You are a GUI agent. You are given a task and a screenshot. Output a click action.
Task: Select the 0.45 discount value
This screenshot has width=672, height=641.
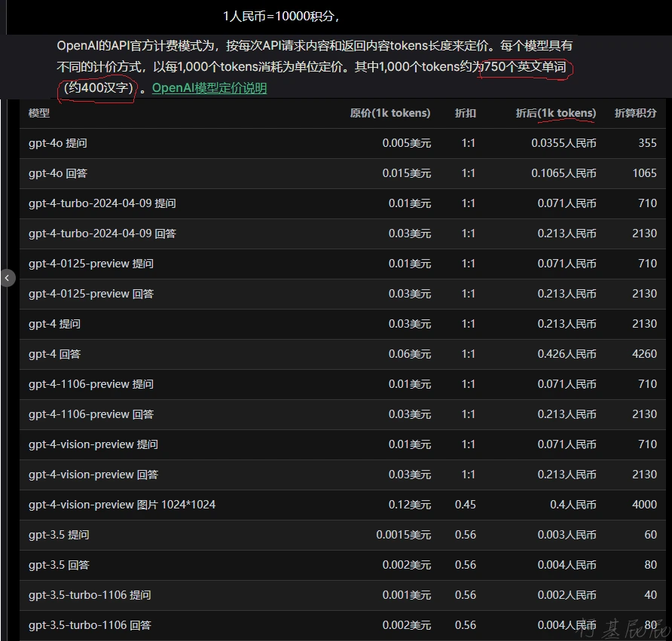[466, 505]
